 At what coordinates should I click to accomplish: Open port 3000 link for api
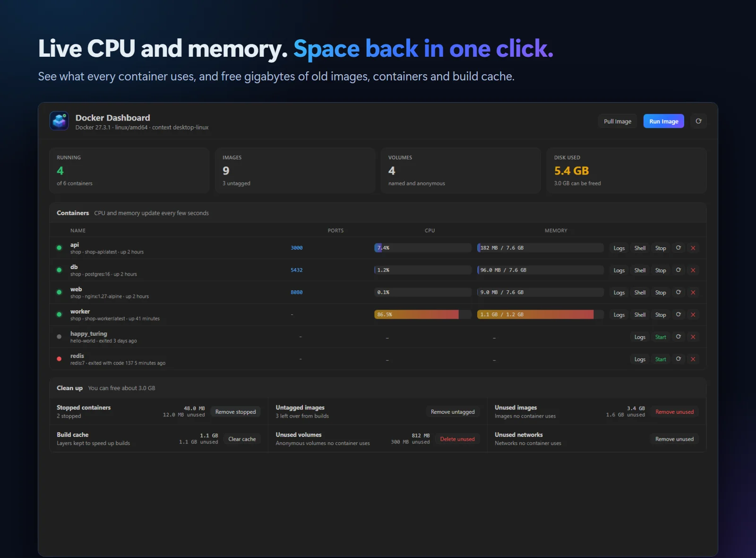[296, 248]
